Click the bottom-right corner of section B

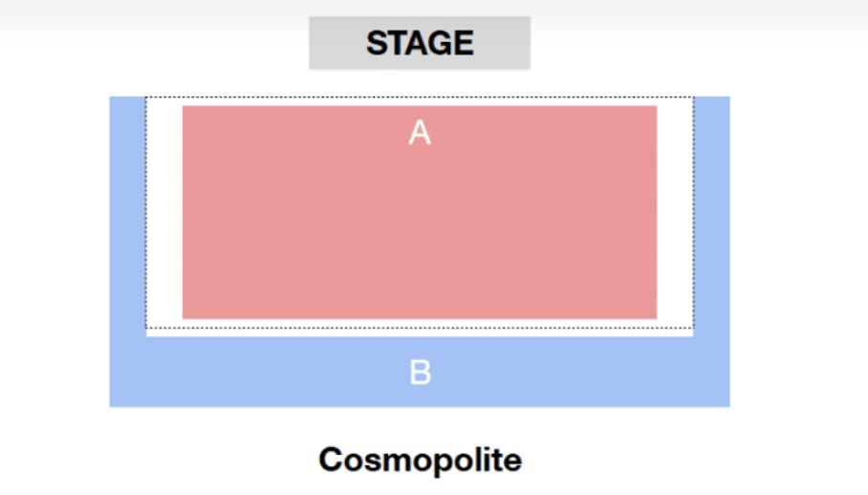coord(727,404)
